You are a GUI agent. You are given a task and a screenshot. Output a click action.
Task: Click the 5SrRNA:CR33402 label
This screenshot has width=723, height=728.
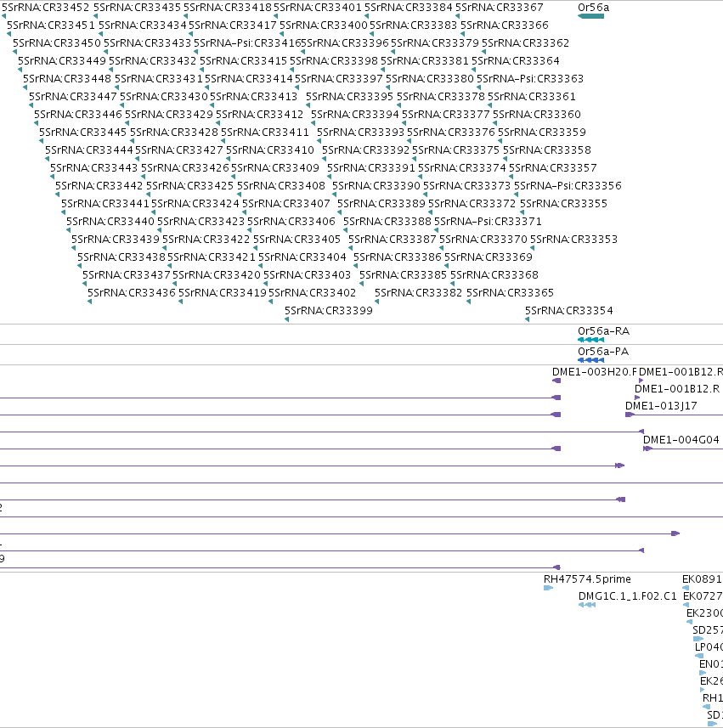(x=312, y=293)
